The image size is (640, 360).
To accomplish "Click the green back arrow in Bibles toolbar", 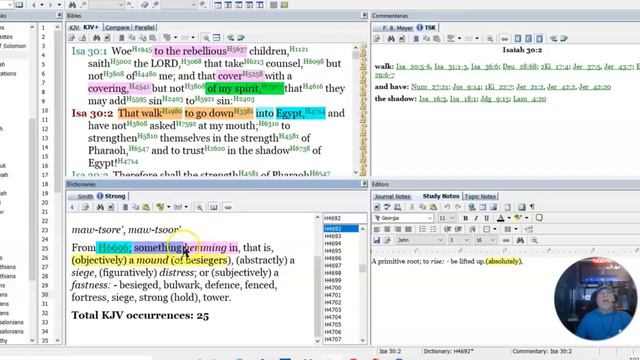I will click(231, 38).
